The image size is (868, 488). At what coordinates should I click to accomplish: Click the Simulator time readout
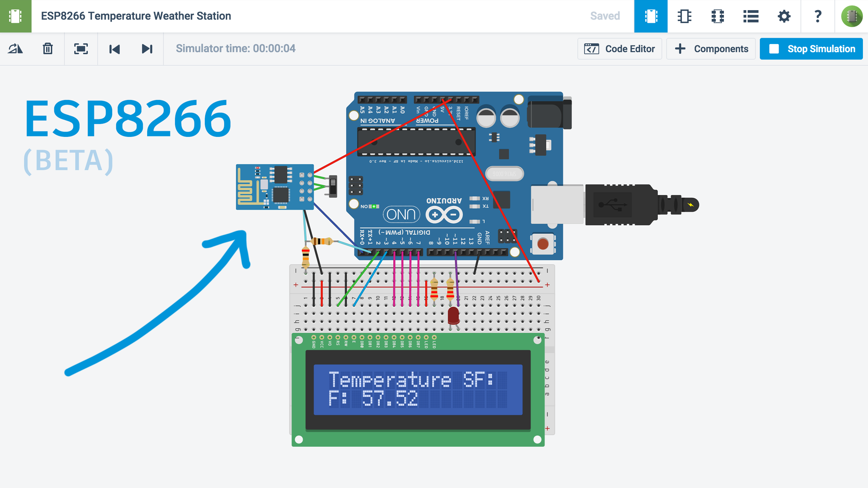[x=236, y=49]
